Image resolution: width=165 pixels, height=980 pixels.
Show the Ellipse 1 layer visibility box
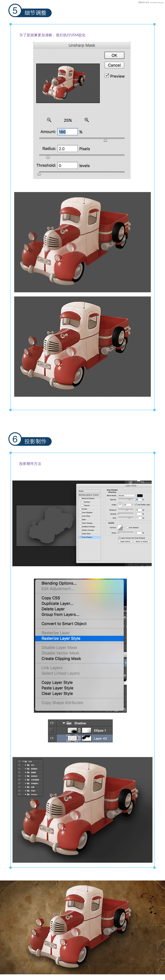pos(52,730)
